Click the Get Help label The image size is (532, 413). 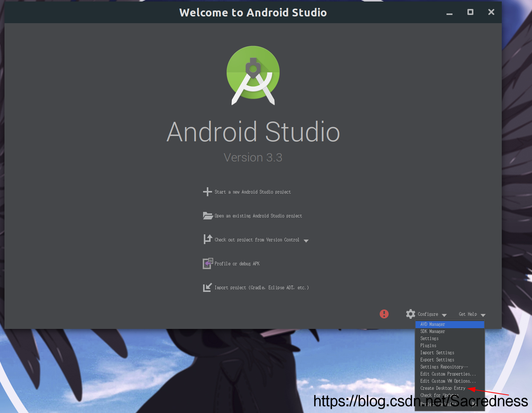(468, 314)
